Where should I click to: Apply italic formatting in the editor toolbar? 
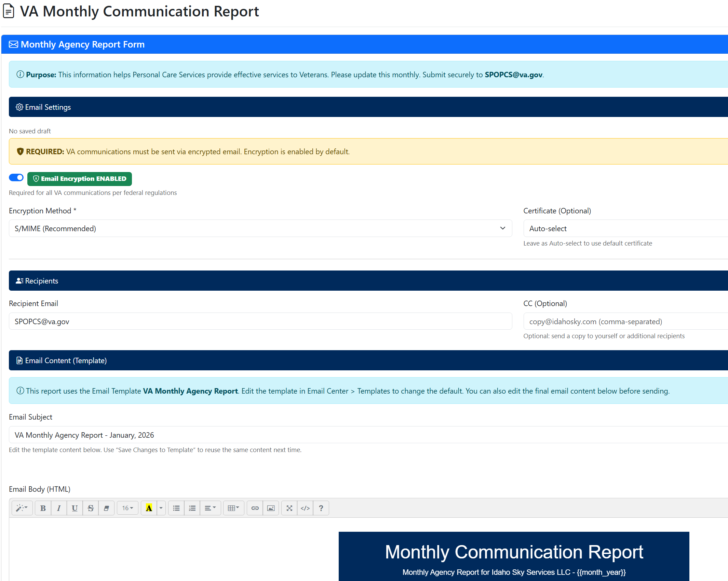[x=59, y=508]
